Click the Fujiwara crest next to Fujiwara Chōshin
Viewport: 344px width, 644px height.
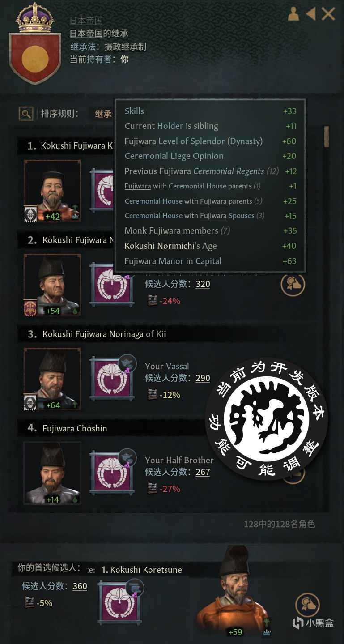(x=111, y=472)
